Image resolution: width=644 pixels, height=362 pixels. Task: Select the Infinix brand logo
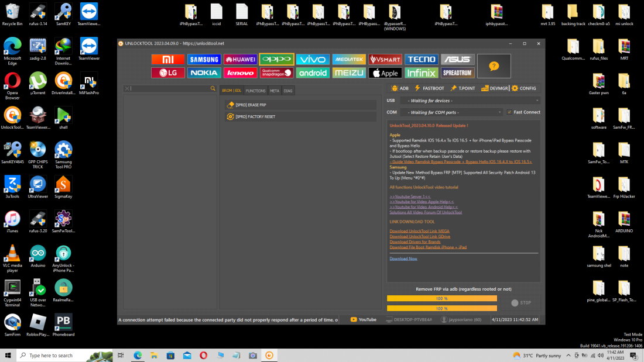coord(422,73)
